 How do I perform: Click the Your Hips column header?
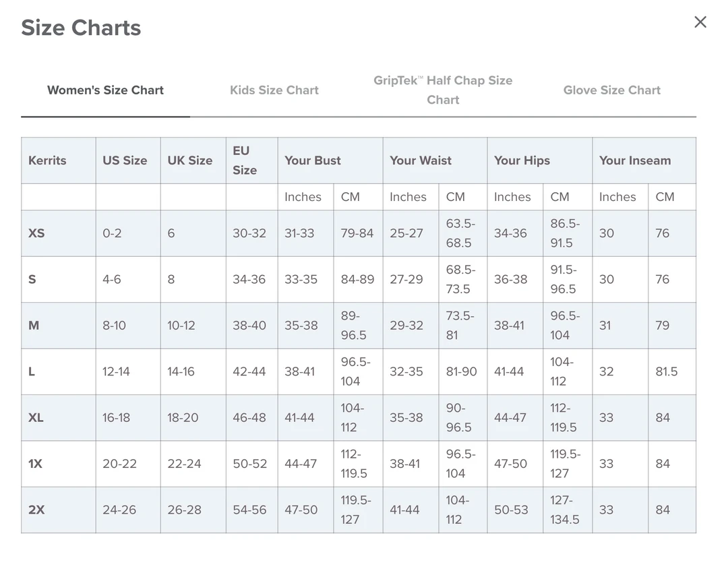pyautogui.click(x=522, y=160)
